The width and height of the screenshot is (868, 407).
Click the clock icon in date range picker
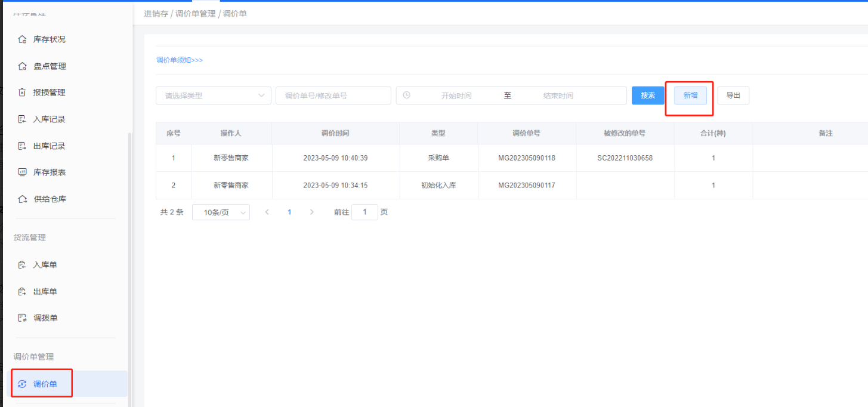[407, 95]
